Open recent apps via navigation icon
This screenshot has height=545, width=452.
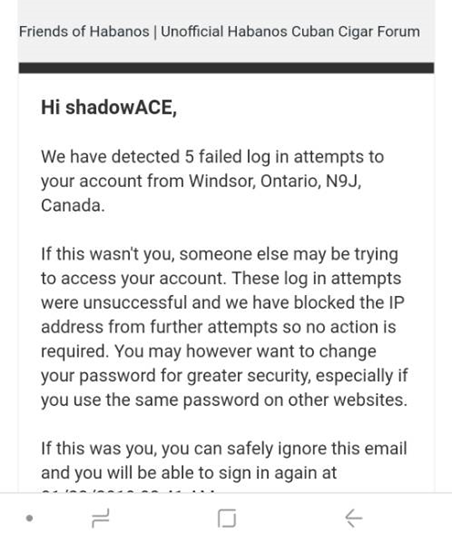click(100, 518)
